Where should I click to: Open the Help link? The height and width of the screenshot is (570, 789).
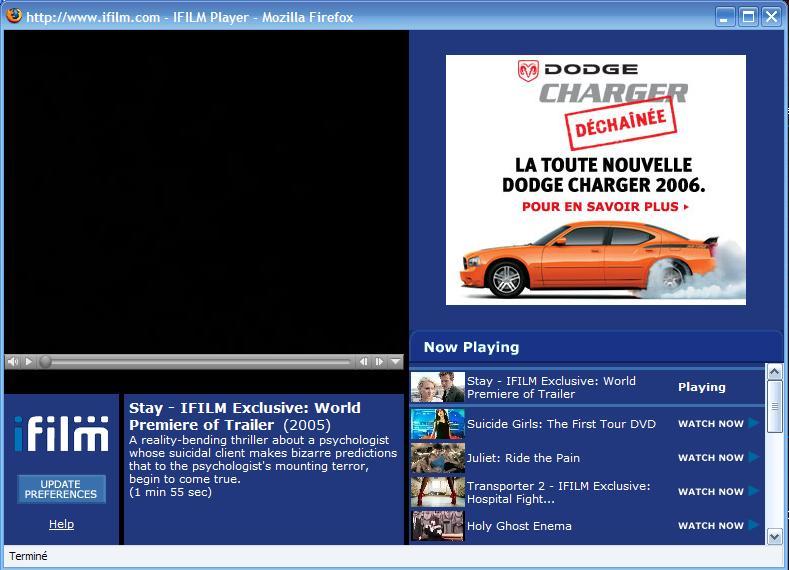[61, 524]
